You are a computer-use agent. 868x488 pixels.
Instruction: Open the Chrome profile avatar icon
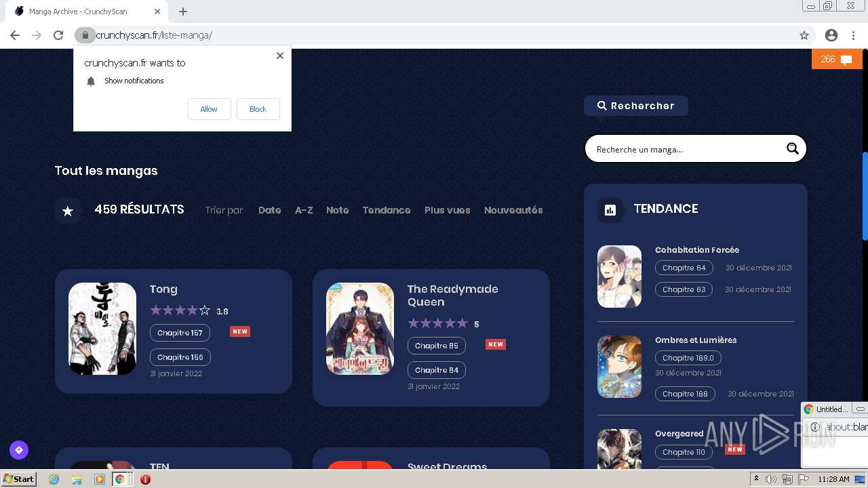pyautogui.click(x=831, y=35)
